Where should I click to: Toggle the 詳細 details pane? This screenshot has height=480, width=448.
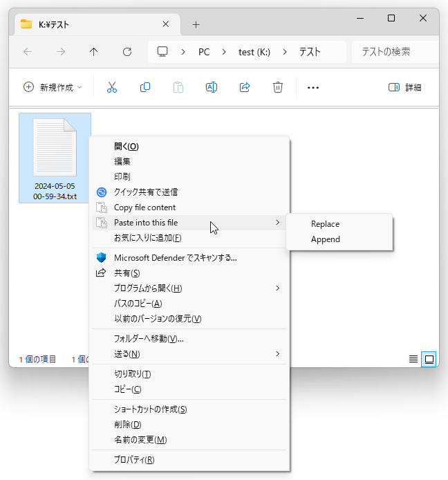(x=405, y=87)
